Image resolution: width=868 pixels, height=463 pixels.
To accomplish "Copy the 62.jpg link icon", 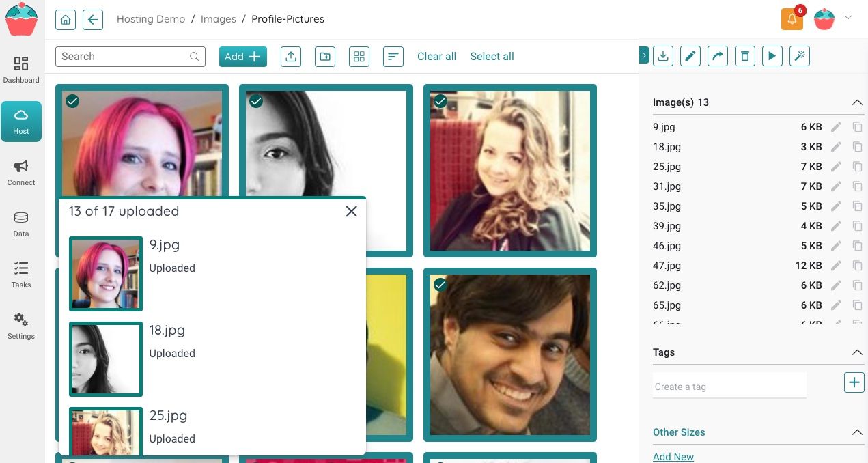I will click(x=857, y=285).
